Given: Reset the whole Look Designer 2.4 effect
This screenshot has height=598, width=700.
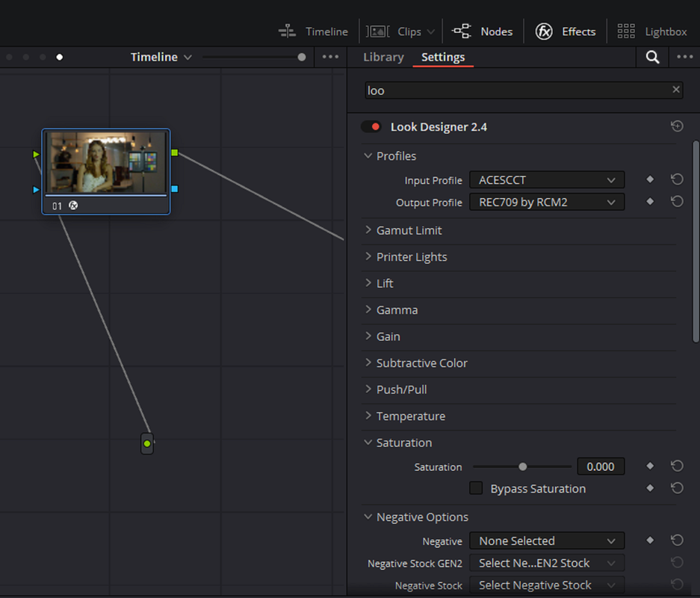Looking at the screenshot, I should pyautogui.click(x=677, y=126).
